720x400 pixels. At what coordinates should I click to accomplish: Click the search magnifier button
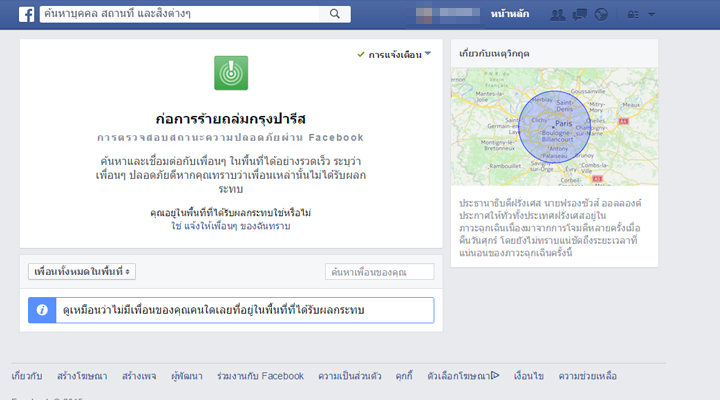335,14
